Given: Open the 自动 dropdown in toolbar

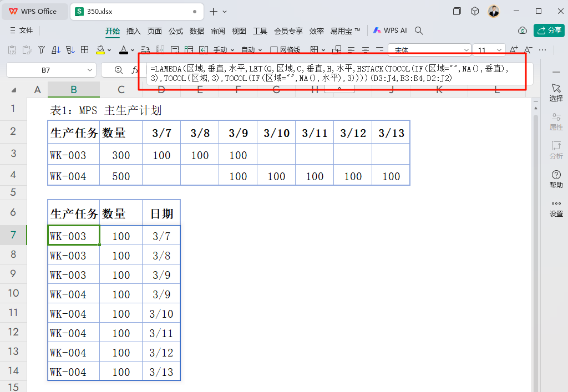Looking at the screenshot, I should [x=251, y=50].
